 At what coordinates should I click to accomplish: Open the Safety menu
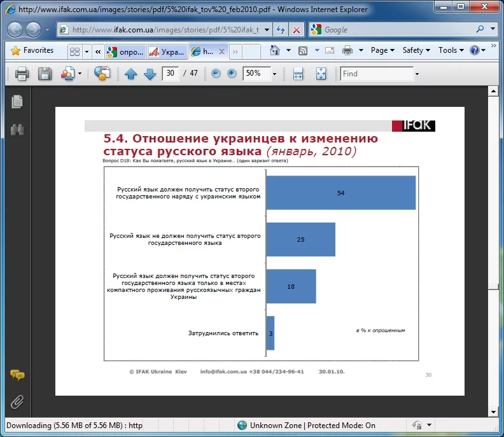[x=416, y=50]
